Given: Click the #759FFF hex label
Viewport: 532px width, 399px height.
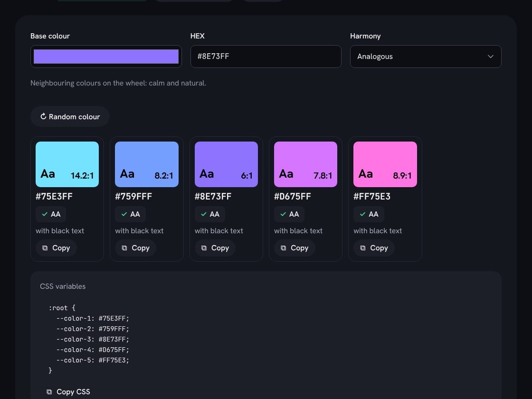Looking at the screenshot, I should tap(133, 197).
